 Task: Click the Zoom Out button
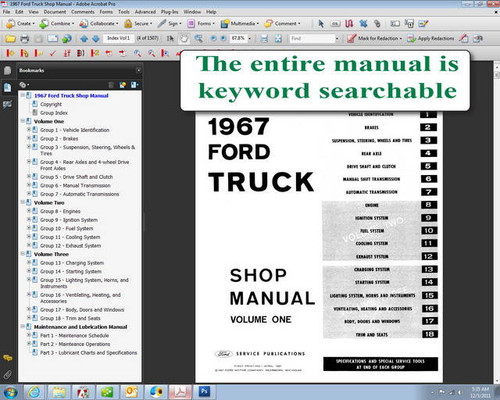tap(214, 39)
